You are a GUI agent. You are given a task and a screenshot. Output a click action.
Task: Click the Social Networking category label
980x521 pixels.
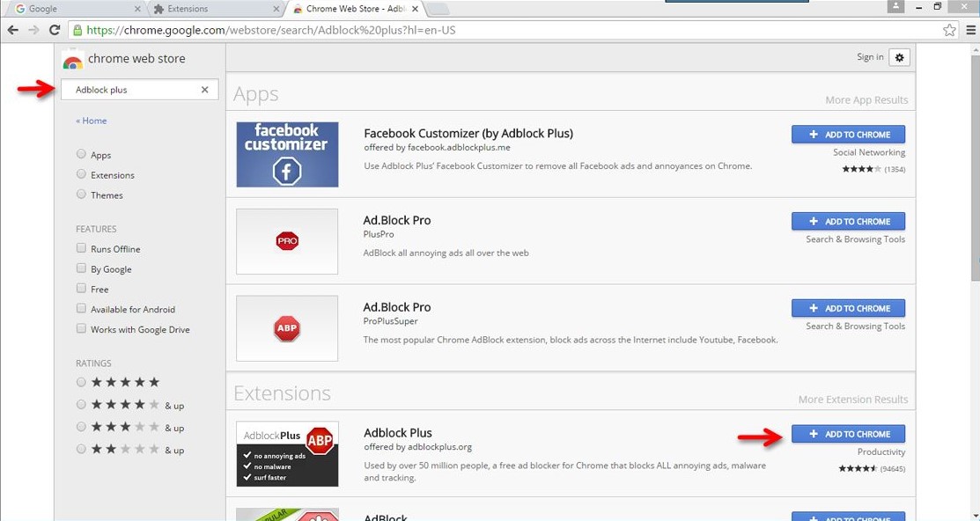pyautogui.click(x=869, y=152)
